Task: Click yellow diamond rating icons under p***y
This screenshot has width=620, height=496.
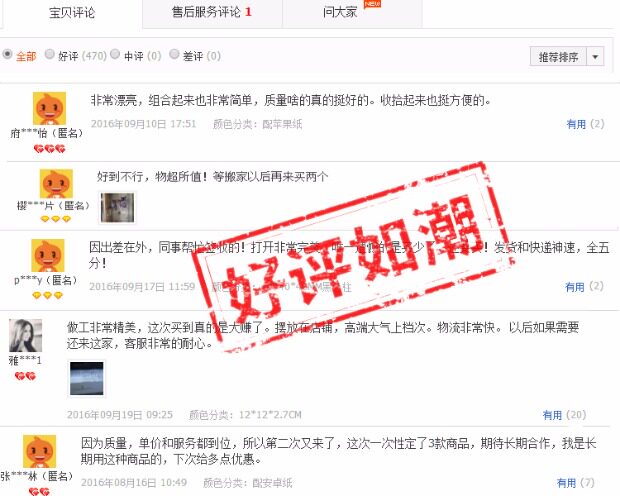Action: coord(47,295)
